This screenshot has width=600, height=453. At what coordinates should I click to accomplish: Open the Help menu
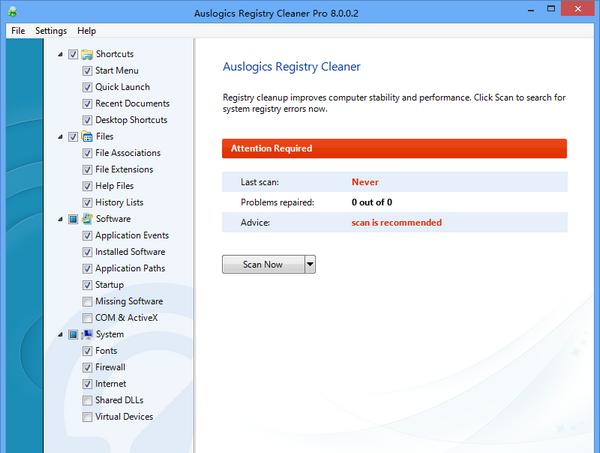[x=86, y=31]
